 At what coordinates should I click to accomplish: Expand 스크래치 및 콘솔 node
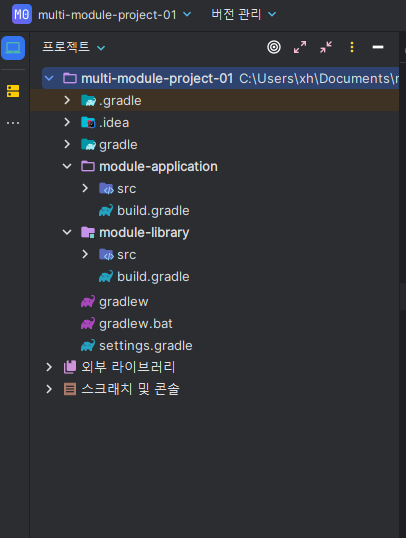point(49,389)
